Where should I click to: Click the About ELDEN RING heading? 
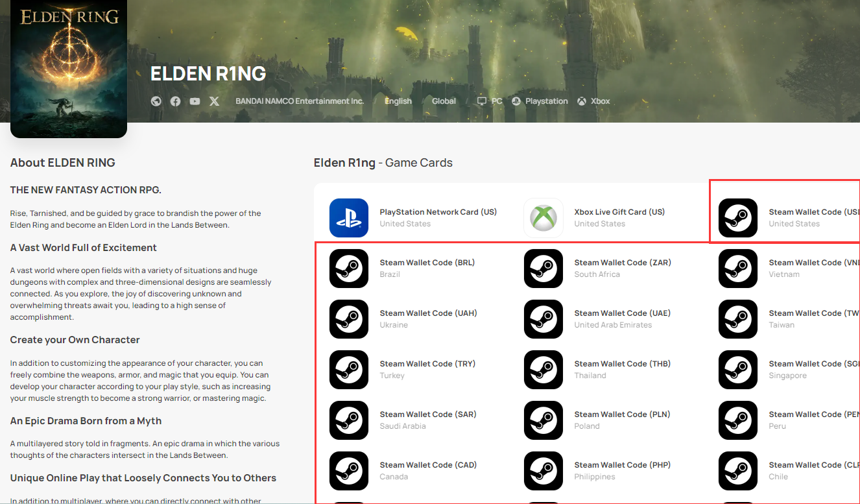coord(63,163)
